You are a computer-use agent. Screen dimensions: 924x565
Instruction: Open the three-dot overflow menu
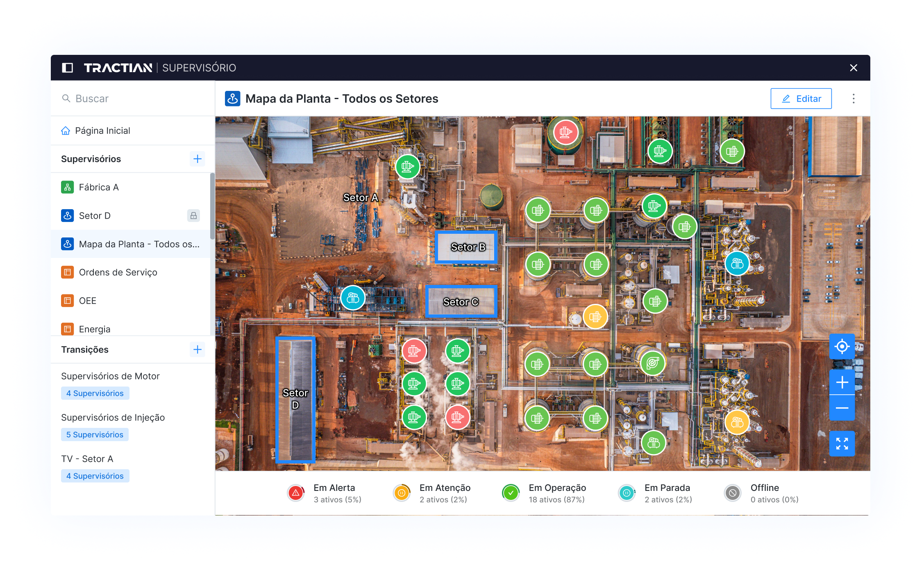(x=854, y=98)
